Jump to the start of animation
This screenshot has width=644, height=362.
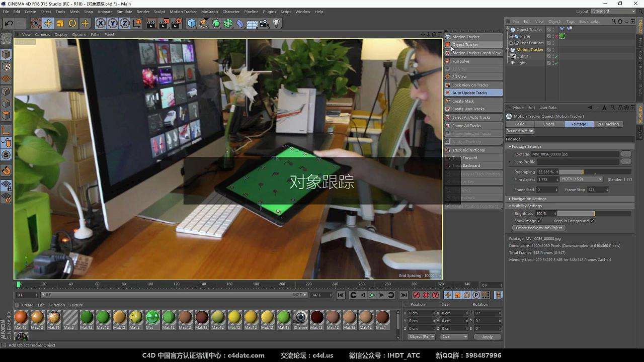point(341,295)
